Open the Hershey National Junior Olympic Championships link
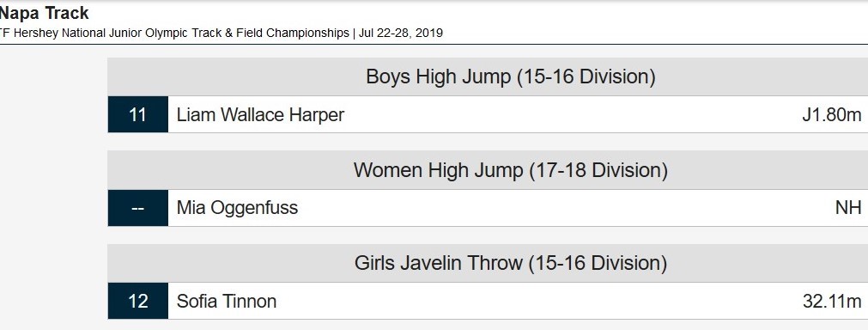 point(174,33)
